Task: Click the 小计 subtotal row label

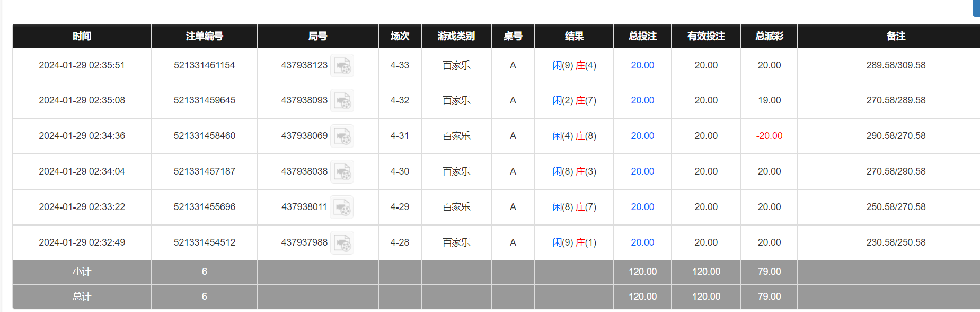Action: (82, 272)
